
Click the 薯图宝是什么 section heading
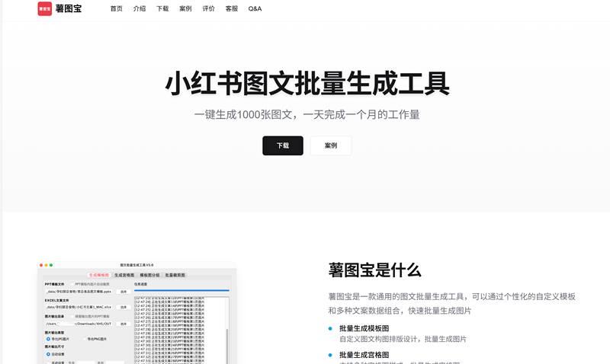tap(374, 270)
